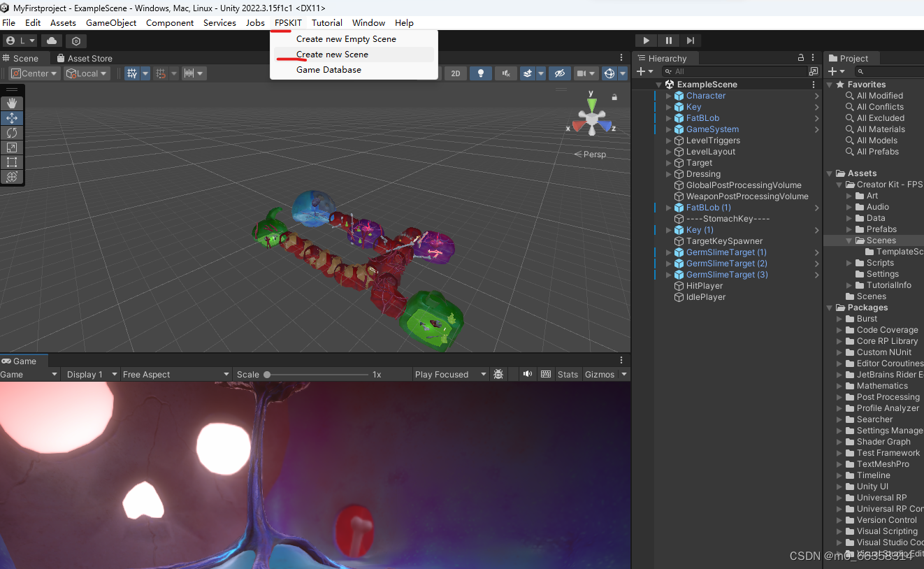This screenshot has height=569, width=924.
Task: Toggle Game view bug/frame debugger icon
Action: 498,375
